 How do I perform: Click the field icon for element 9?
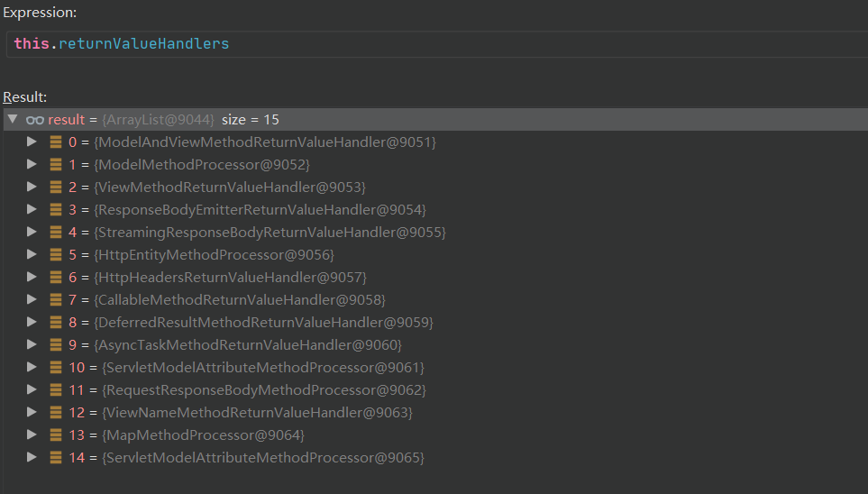pyautogui.click(x=56, y=345)
